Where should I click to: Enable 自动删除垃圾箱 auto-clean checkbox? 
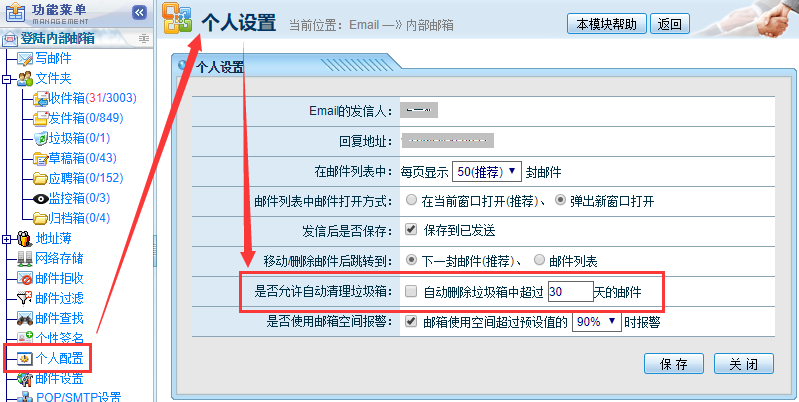click(411, 291)
